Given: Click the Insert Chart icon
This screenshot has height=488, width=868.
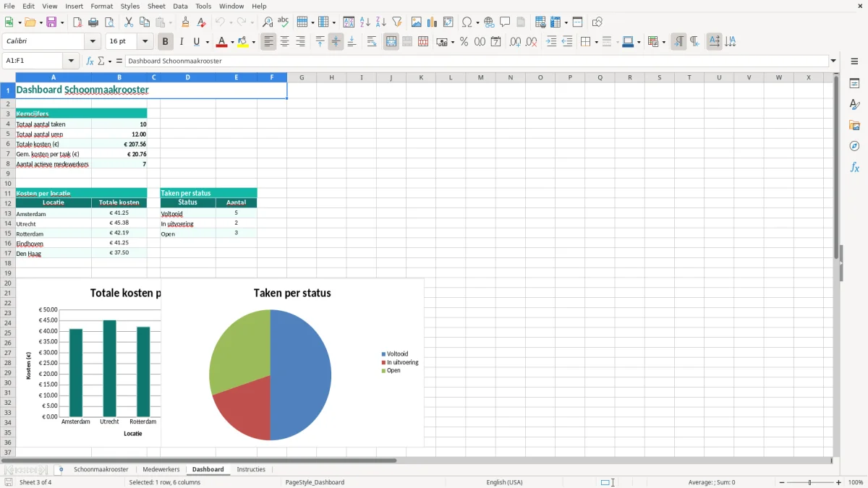Looking at the screenshot, I should [433, 22].
